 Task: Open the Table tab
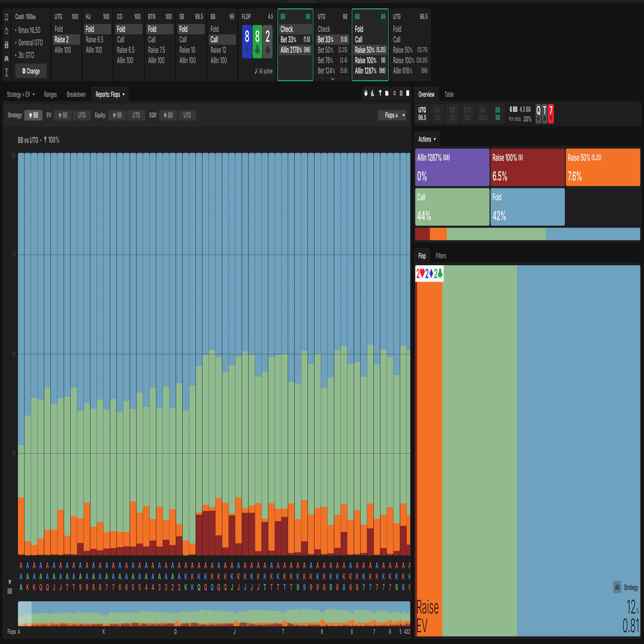coord(449,94)
